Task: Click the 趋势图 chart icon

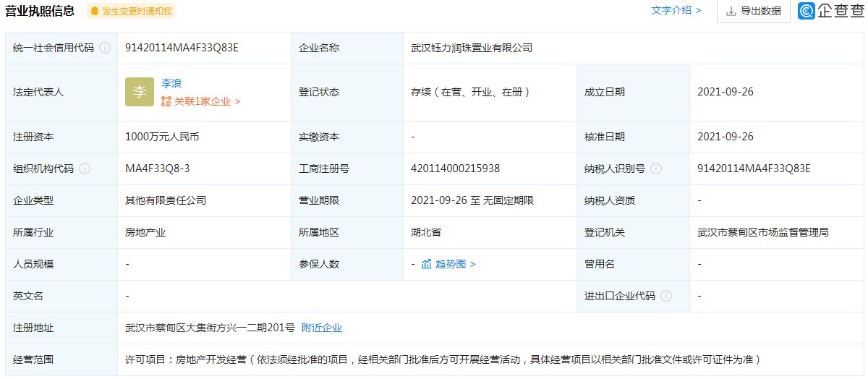Action: click(427, 264)
